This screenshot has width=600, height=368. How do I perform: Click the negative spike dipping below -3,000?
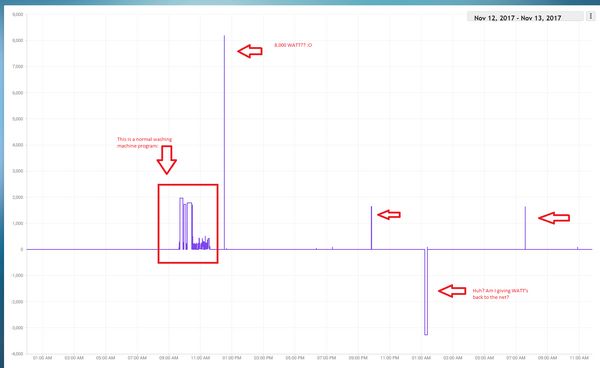click(426, 292)
